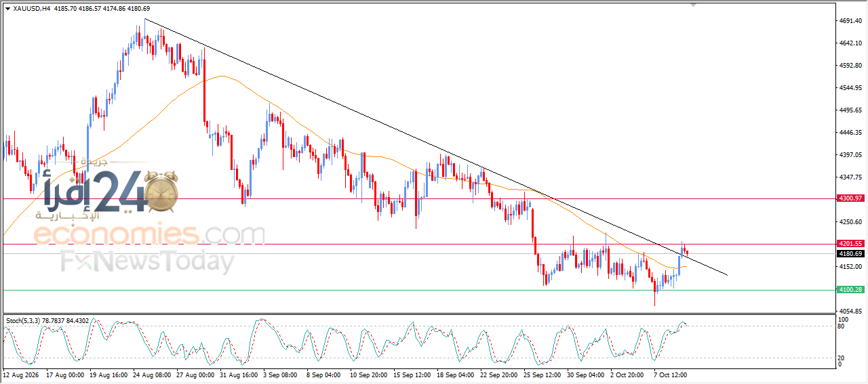Click the 4544.95 price axis label
Viewport: 868px width, 384px height.
coord(850,88)
